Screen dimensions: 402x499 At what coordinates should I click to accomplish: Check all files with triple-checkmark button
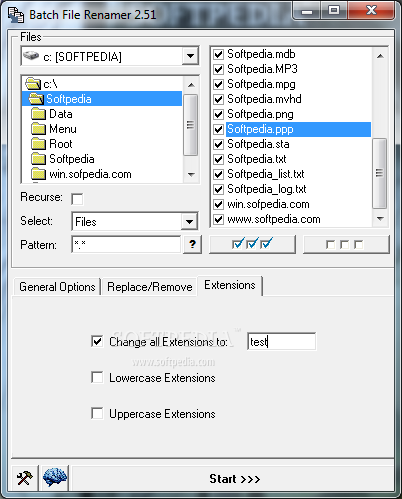[x=252, y=244]
